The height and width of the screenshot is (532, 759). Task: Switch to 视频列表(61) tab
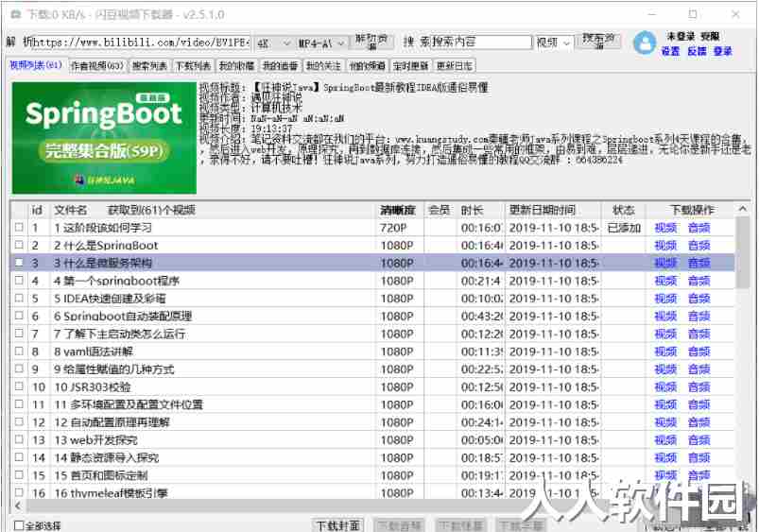(x=36, y=65)
